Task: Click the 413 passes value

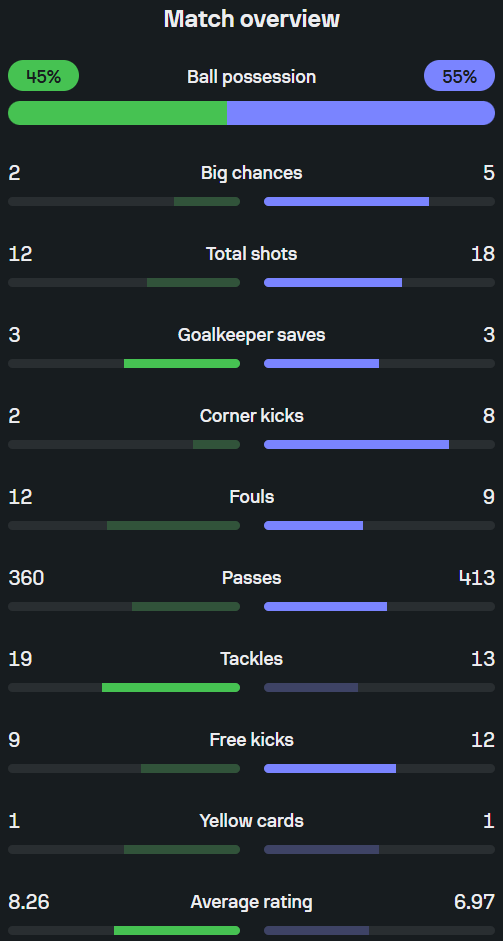Action: click(477, 578)
